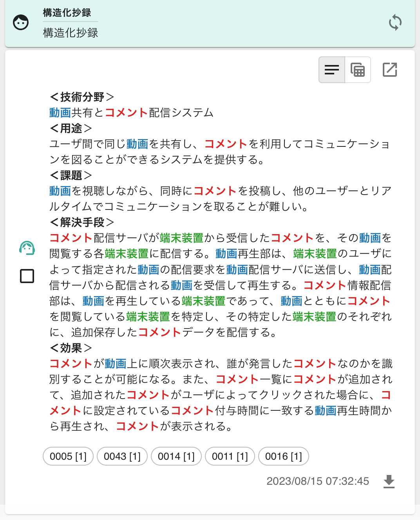Open reference chip 0043 [1]
The height and width of the screenshot is (520, 420).
(x=121, y=456)
